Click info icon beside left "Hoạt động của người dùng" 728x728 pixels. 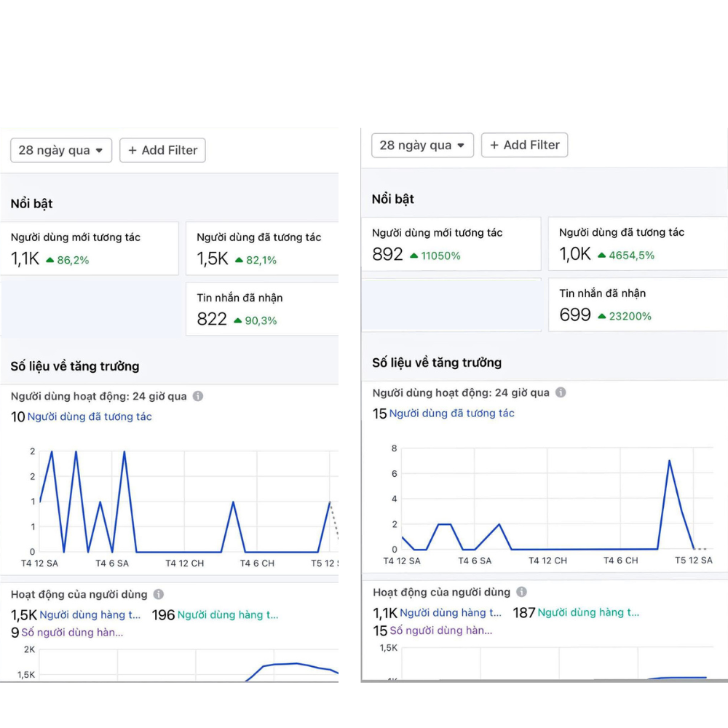(158, 594)
